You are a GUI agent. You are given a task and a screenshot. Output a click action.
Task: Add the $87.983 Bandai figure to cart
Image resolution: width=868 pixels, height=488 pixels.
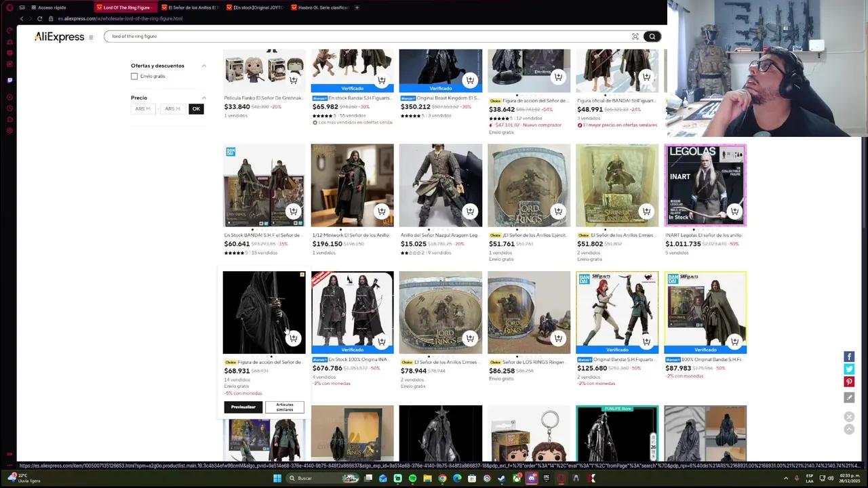coord(734,342)
